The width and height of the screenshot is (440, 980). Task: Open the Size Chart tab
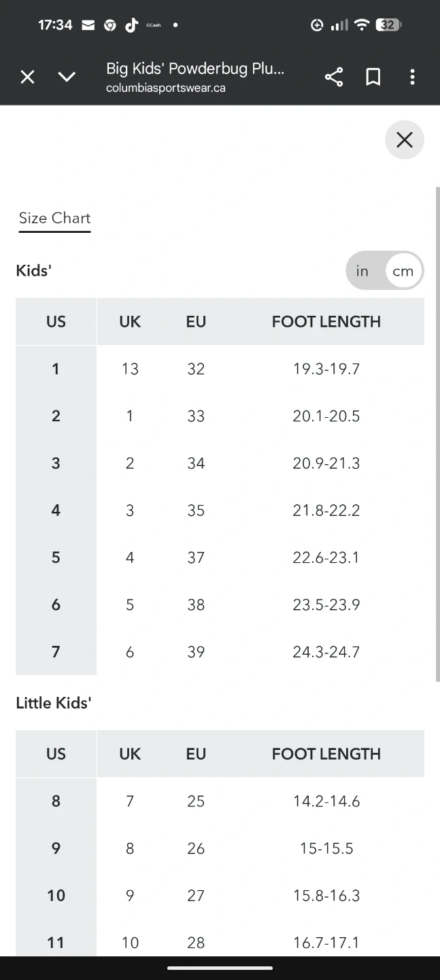tap(54, 218)
